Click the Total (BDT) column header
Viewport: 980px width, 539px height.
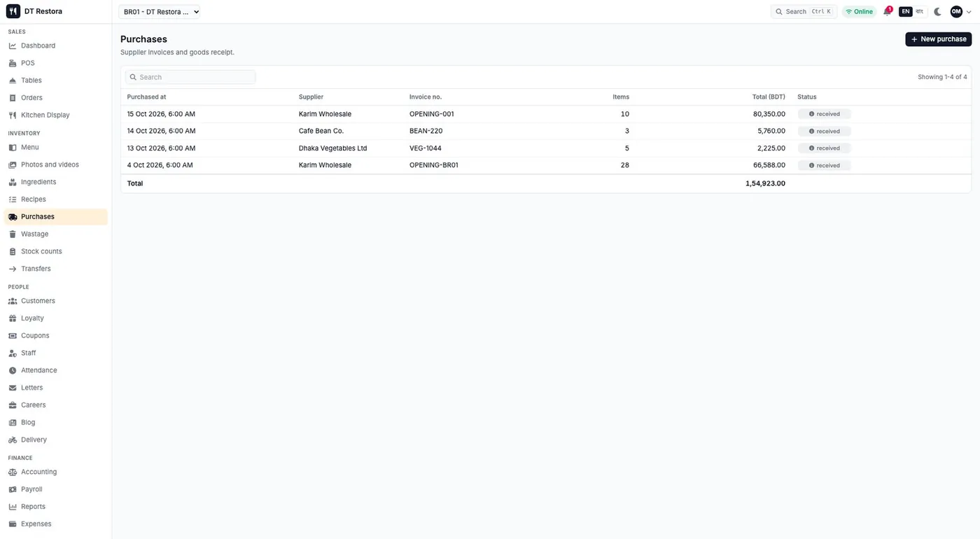pyautogui.click(x=769, y=97)
